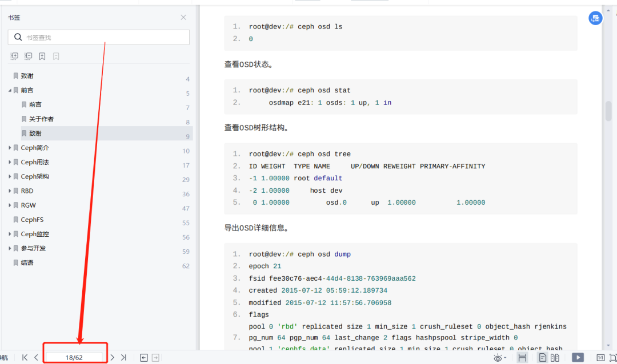Jump to the Ceph用法 bookmark
The height and width of the screenshot is (364, 617).
[35, 162]
